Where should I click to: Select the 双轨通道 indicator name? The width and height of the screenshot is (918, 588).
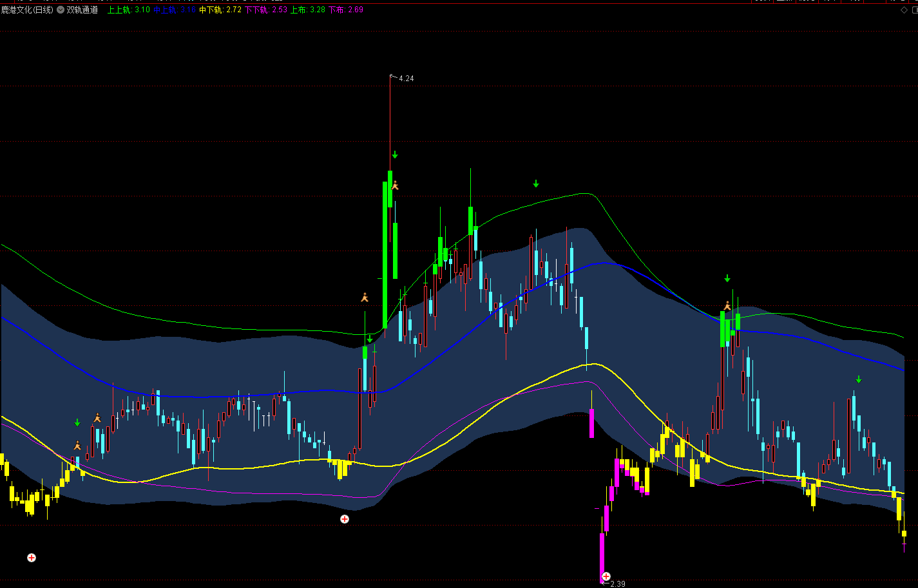pyautogui.click(x=82, y=10)
